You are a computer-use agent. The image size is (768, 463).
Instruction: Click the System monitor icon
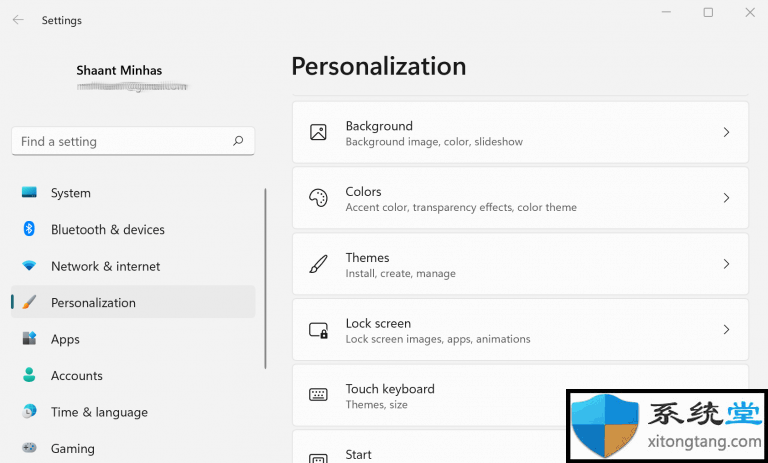(x=29, y=192)
